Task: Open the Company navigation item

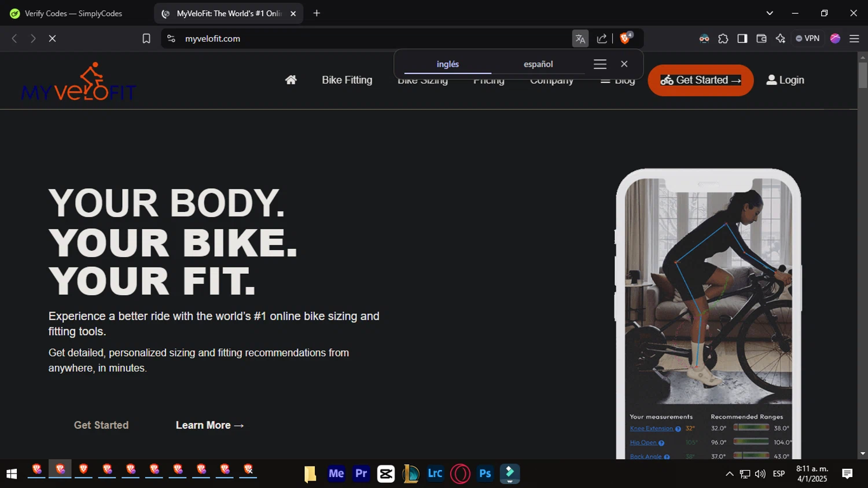Action: 552,80
